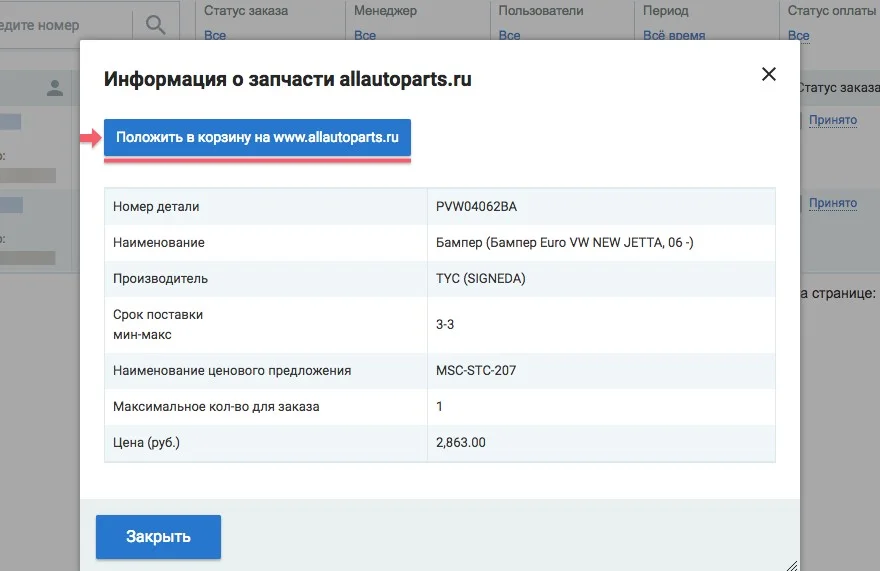Click the search magnifier icon
This screenshot has height=571, width=880.
pyautogui.click(x=155, y=24)
